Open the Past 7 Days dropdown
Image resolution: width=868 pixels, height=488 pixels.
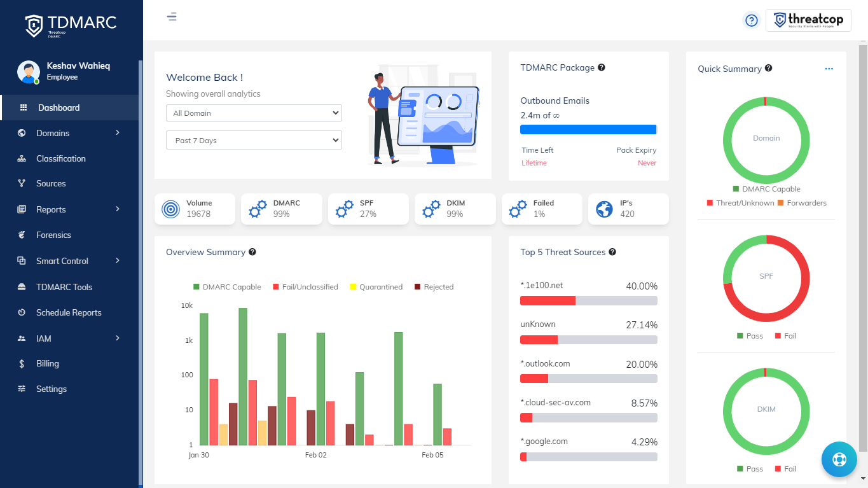(254, 140)
